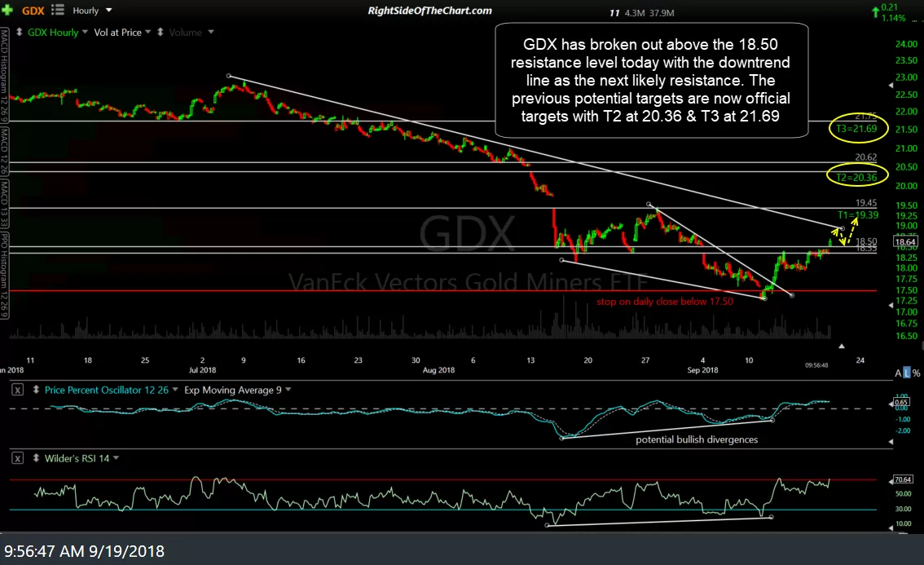Open the watchlist icon next to GDX
The width and height of the screenshot is (924, 565).
58,10
